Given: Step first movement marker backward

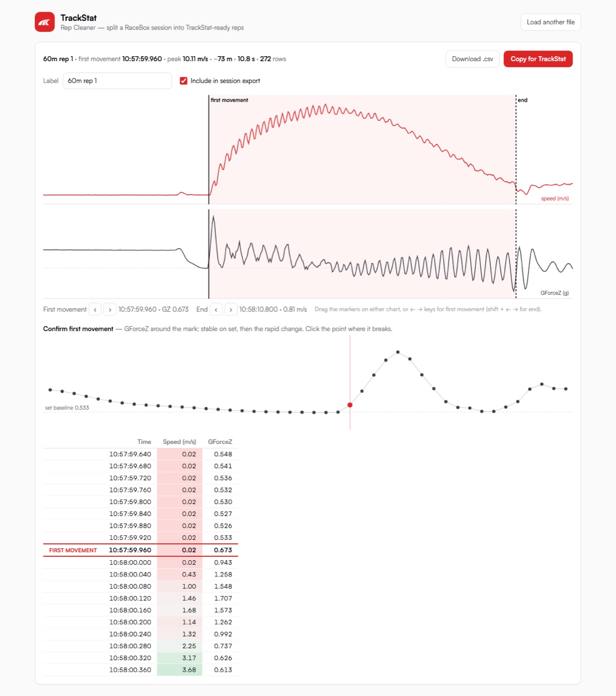Looking at the screenshot, I should (x=95, y=309).
